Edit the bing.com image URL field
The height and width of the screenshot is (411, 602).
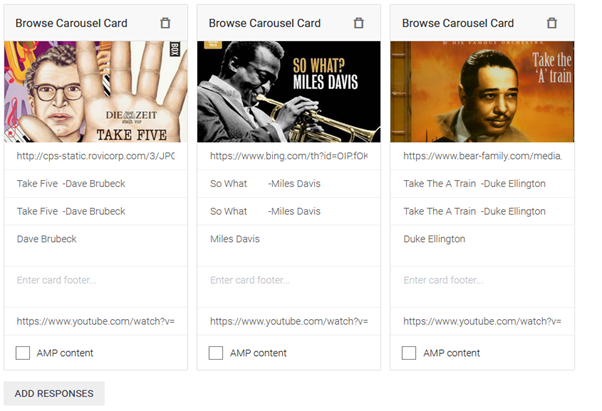[289, 156]
